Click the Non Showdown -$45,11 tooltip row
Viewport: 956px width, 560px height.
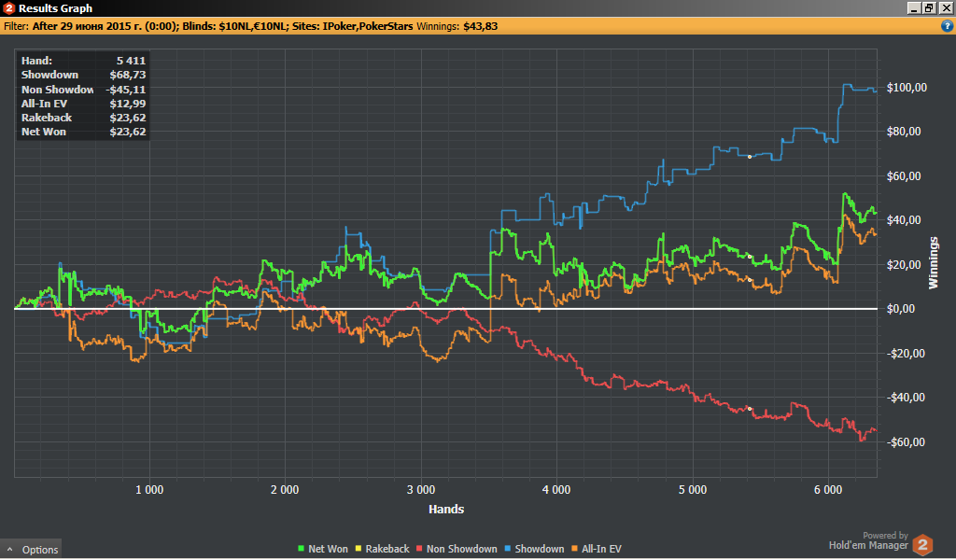(x=83, y=90)
